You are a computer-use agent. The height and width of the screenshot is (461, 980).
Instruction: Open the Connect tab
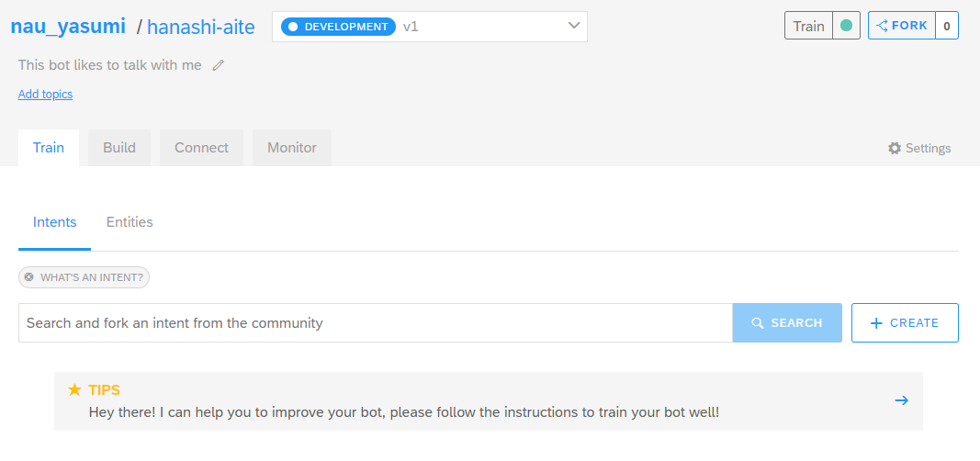201,148
